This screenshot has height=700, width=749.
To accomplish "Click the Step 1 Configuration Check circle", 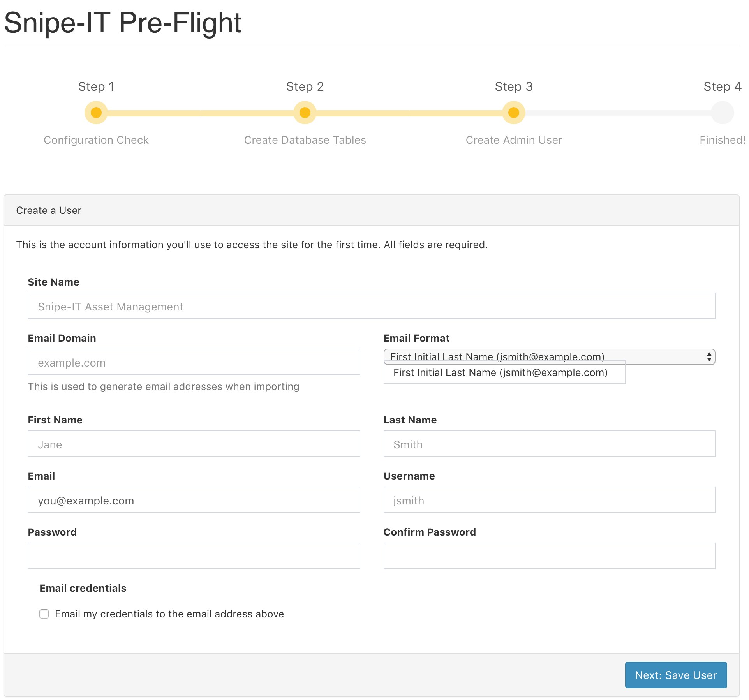I will click(x=96, y=113).
